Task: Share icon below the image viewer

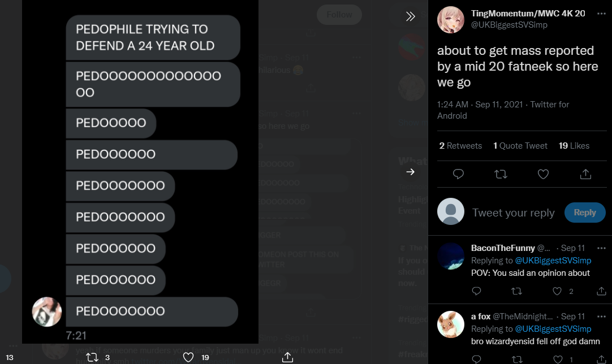Action: pos(287,357)
